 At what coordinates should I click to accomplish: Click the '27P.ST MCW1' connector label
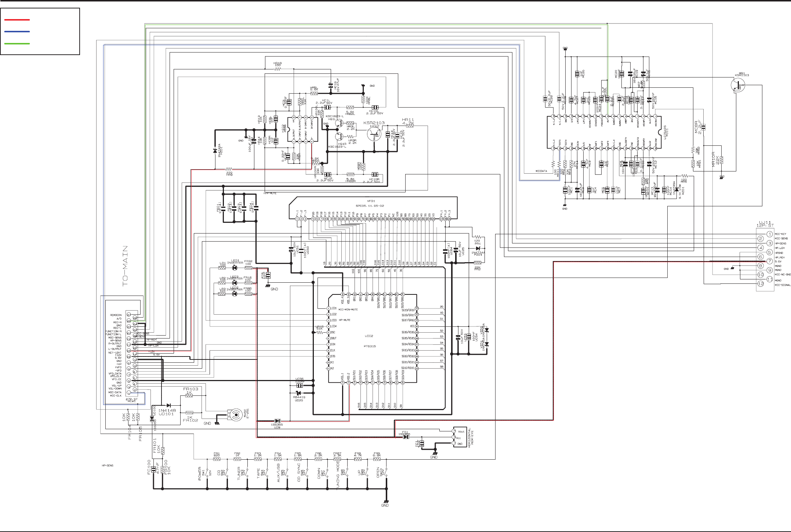(x=131, y=400)
